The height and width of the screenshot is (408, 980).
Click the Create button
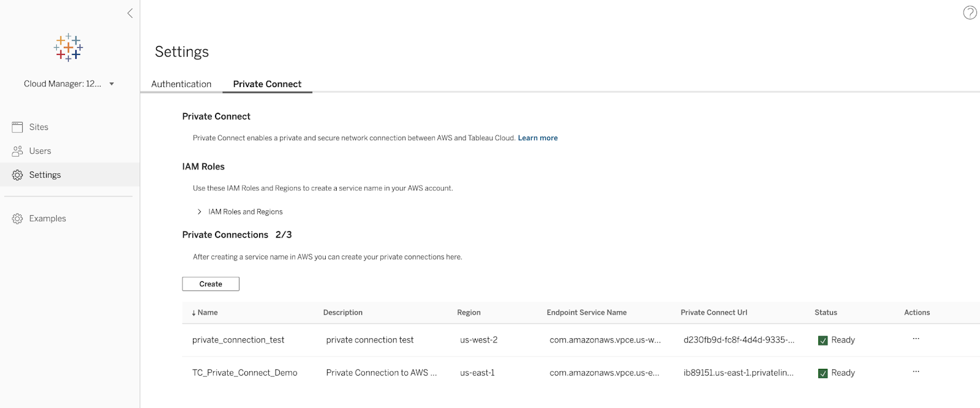point(211,284)
